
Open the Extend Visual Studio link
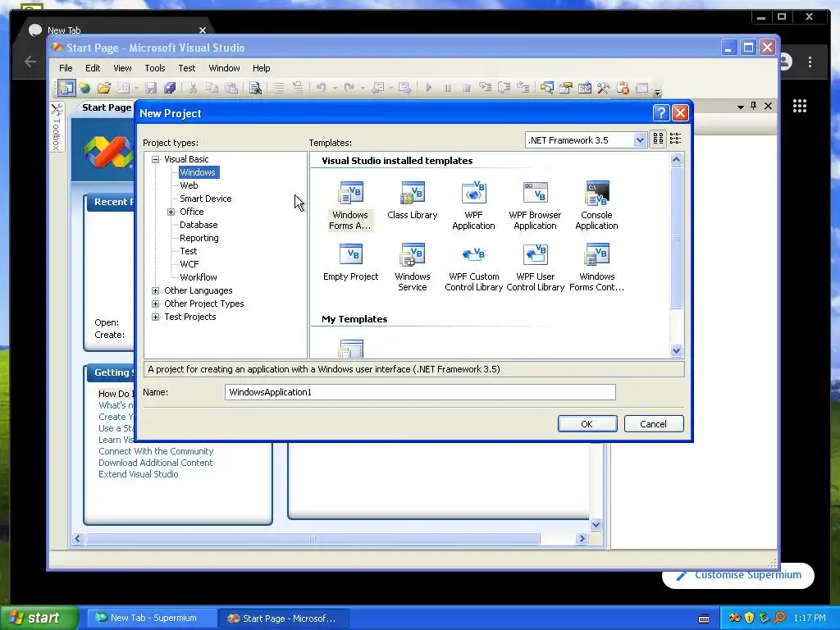pos(138,474)
